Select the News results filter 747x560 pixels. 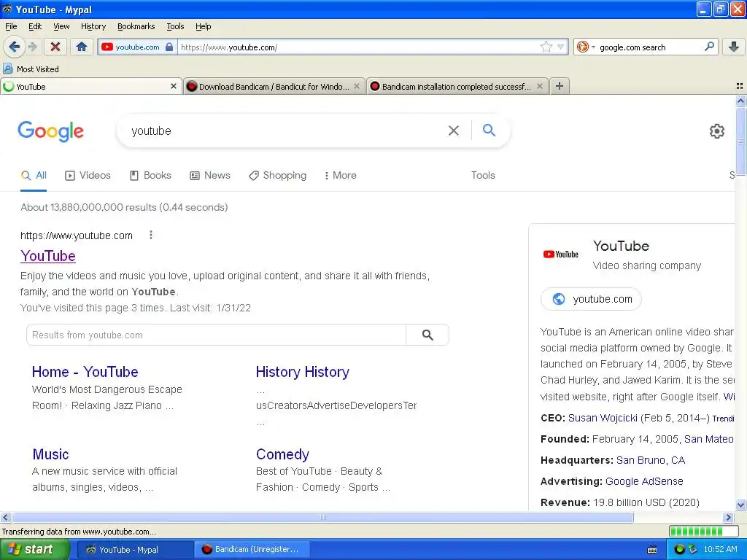(x=209, y=175)
